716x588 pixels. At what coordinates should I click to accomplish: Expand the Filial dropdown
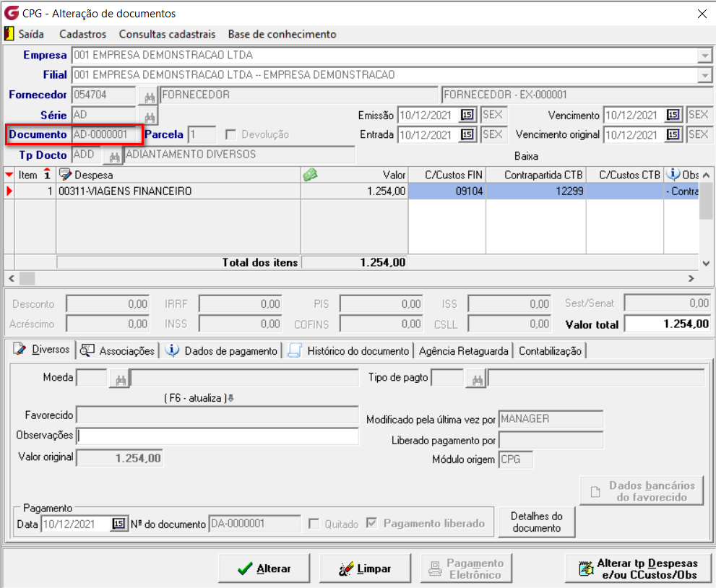[705, 75]
